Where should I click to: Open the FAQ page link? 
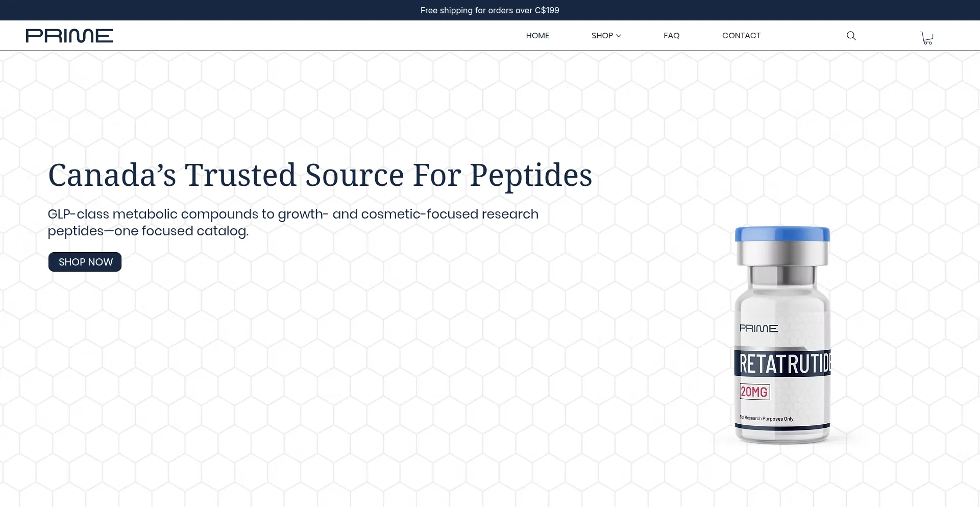671,35
